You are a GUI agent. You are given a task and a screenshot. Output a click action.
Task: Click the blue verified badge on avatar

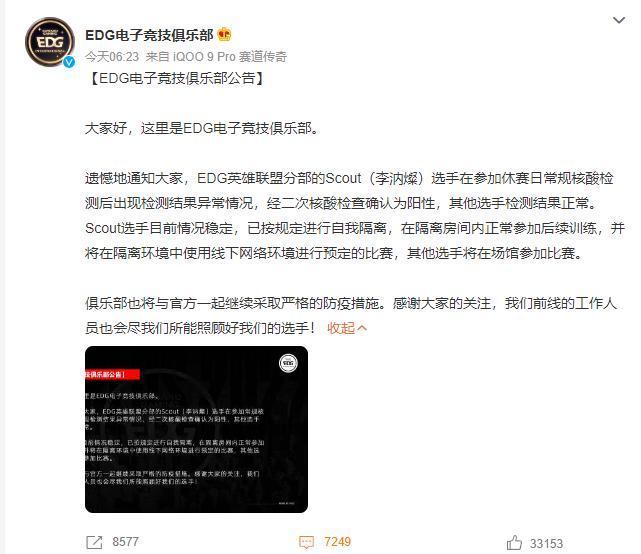69,62
